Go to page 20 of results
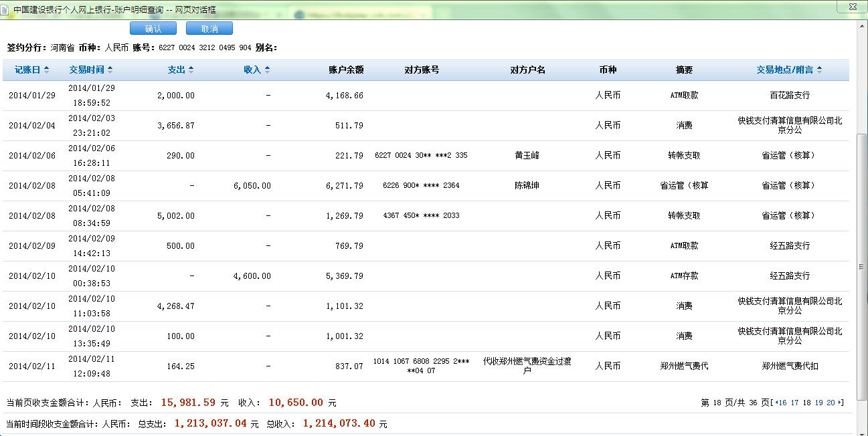The width and height of the screenshot is (868, 436). click(831, 403)
